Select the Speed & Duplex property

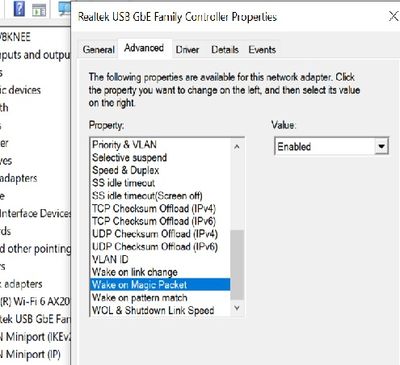[126, 170]
